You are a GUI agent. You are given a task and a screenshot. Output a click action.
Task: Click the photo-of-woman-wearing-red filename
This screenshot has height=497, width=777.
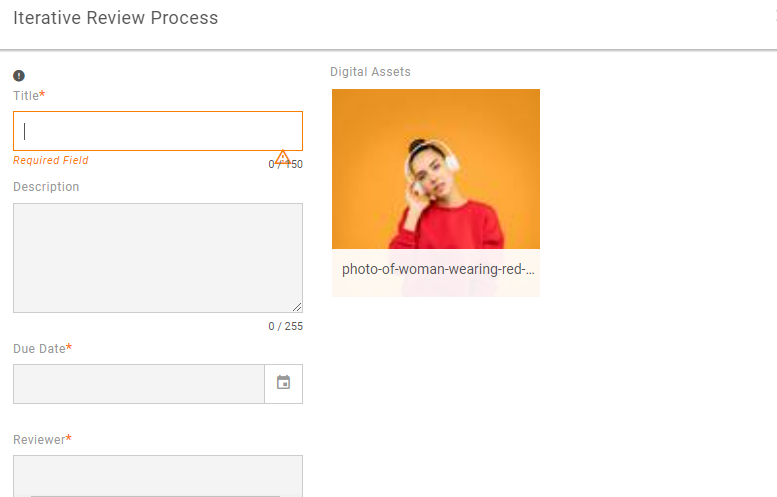click(x=436, y=269)
